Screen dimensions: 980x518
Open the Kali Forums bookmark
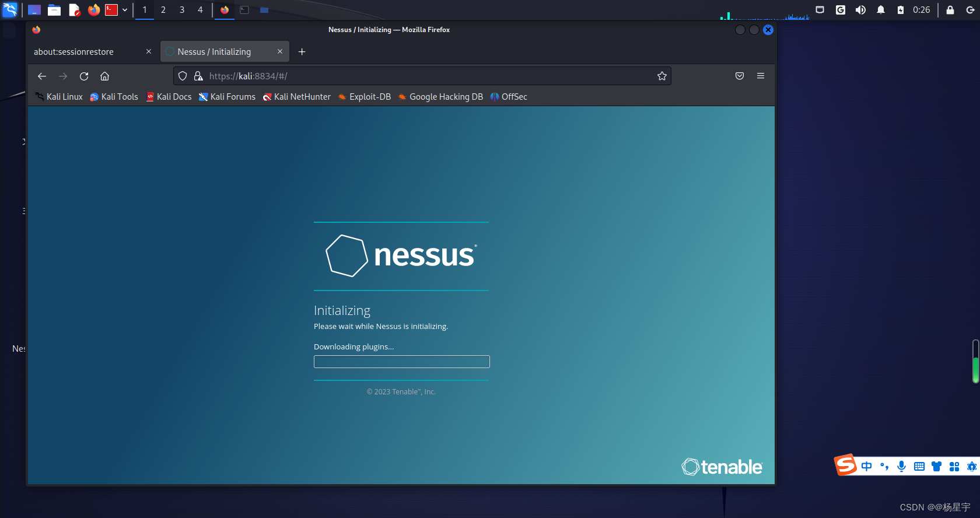tap(227, 97)
